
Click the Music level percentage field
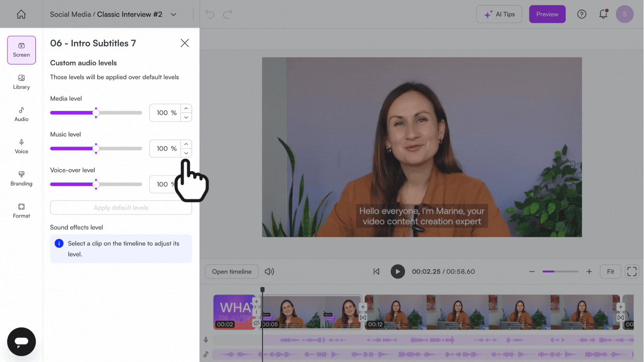(165, 148)
